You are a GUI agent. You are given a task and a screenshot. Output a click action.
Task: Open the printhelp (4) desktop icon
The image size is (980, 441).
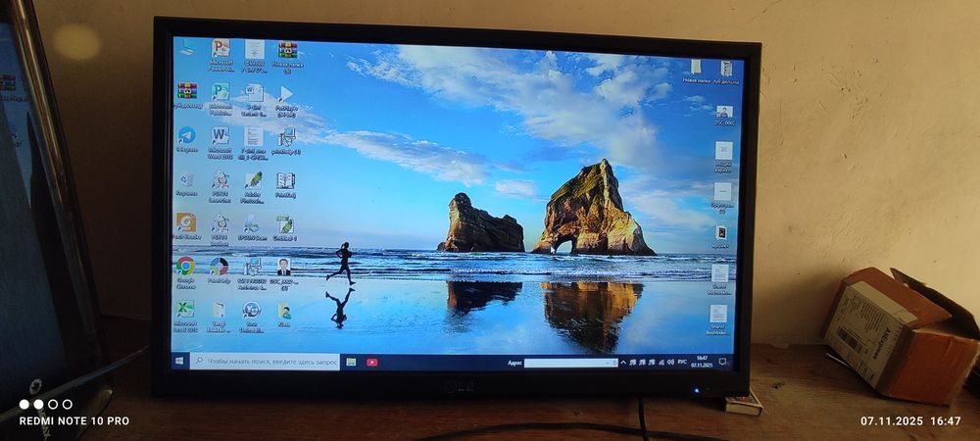pyautogui.click(x=286, y=141)
